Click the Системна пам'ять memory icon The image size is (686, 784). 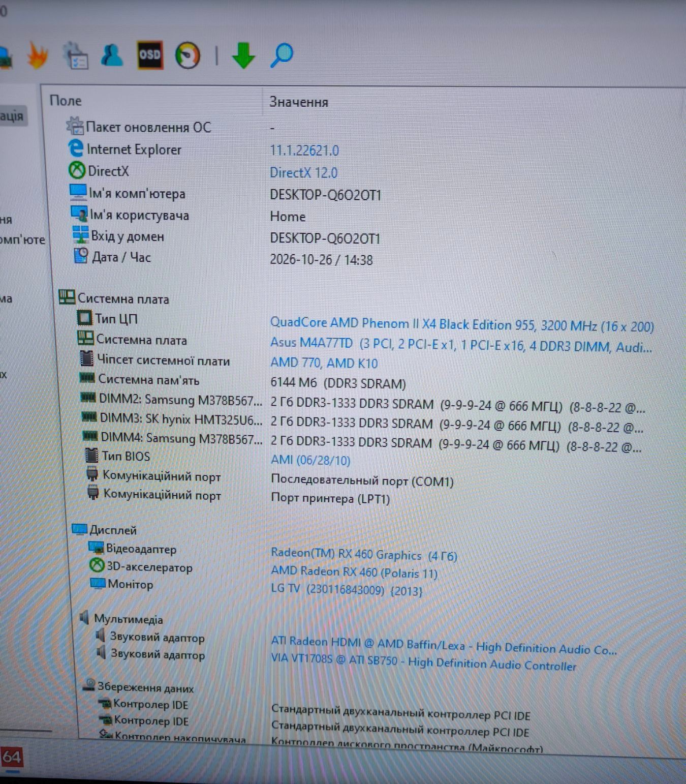point(87,378)
